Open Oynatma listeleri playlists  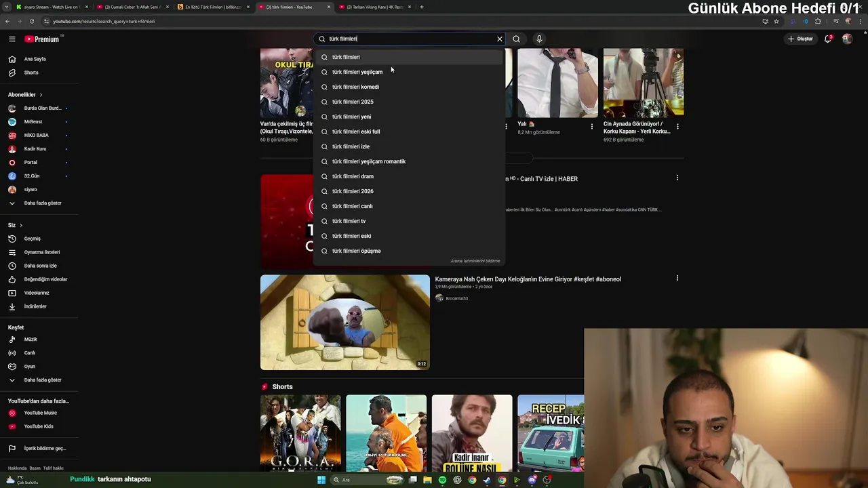tap(42, 252)
